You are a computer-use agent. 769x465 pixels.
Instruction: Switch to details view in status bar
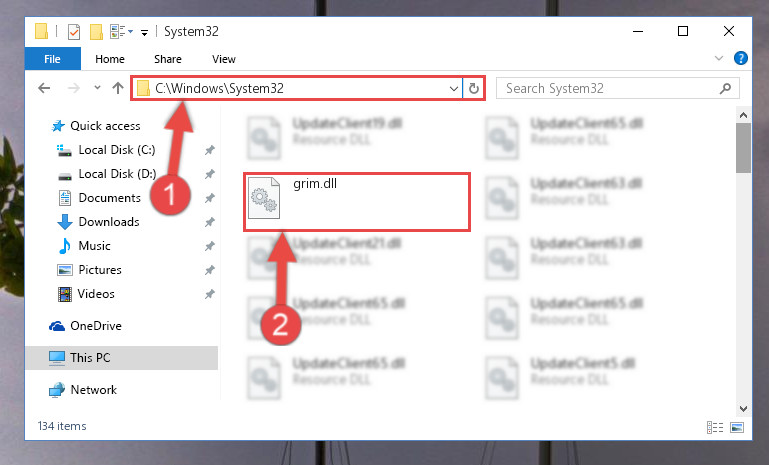[715, 427]
